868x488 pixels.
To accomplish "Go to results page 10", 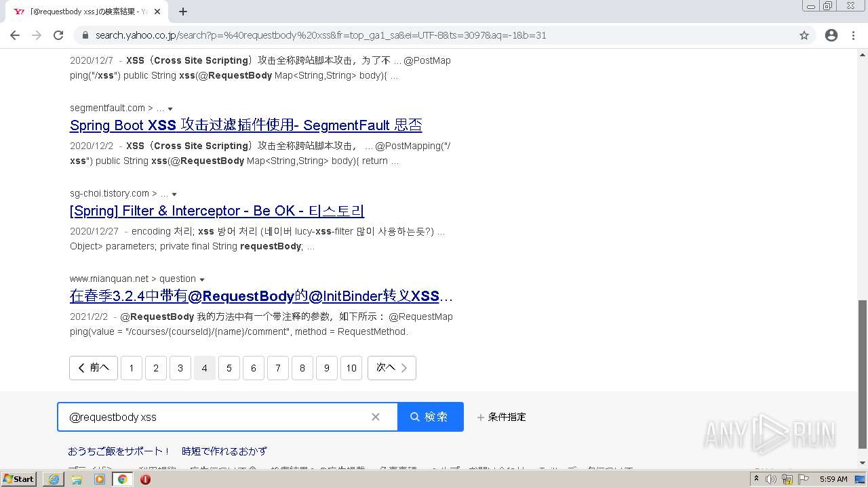I will coord(351,368).
